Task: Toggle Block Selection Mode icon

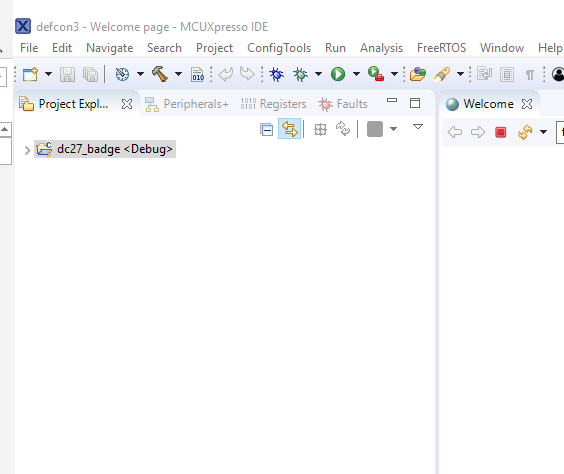Action: [507, 74]
